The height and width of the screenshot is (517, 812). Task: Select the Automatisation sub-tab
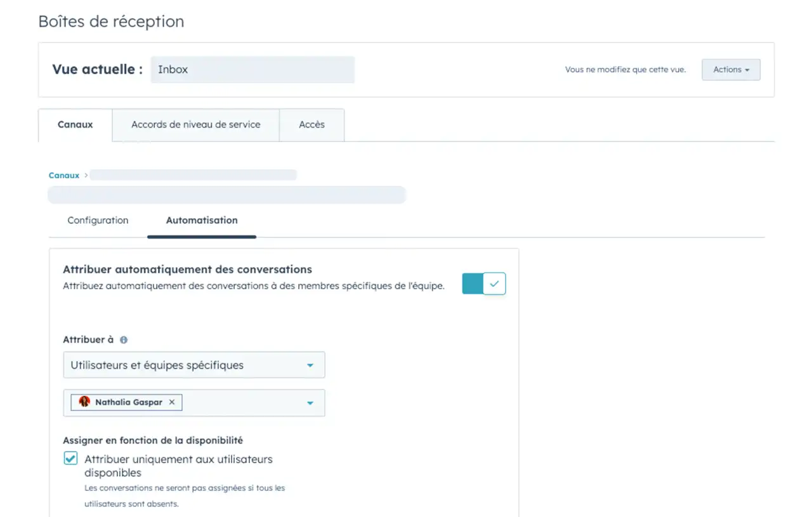(202, 221)
